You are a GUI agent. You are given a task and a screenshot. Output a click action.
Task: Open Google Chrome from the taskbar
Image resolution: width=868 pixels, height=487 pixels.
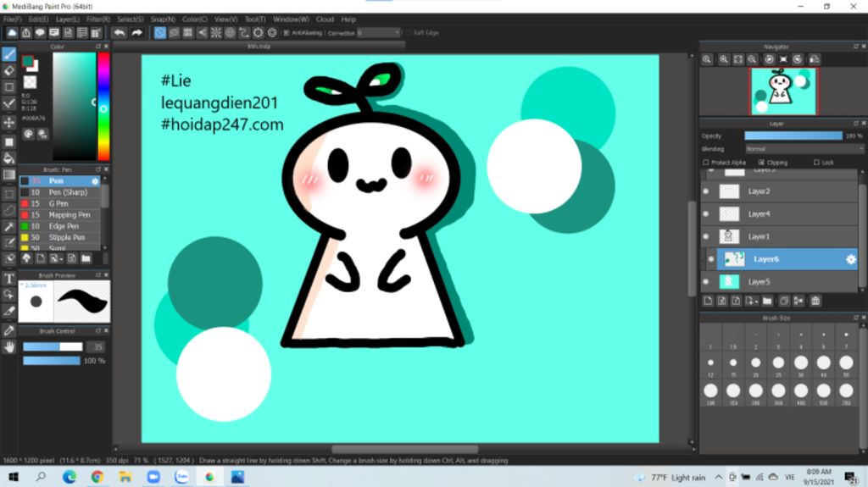click(97, 477)
